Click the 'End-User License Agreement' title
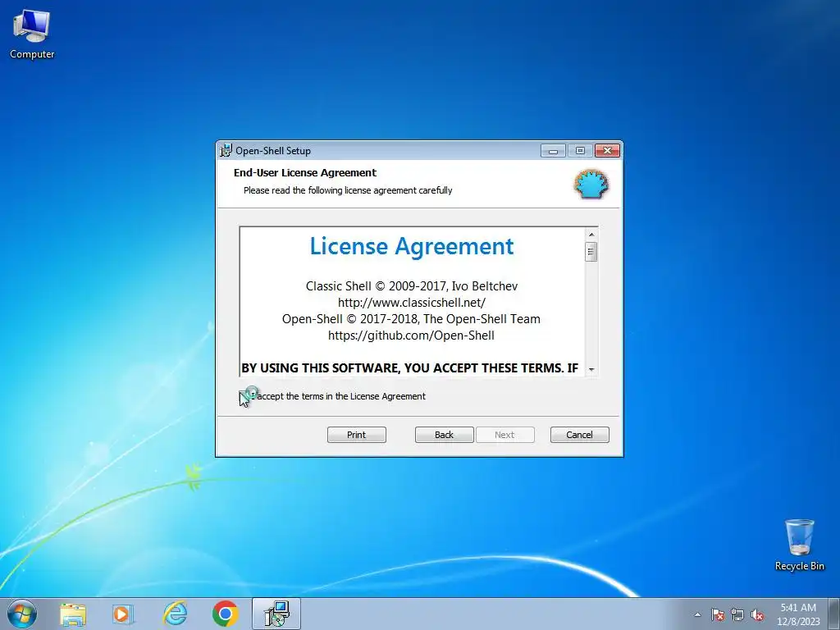Viewport: 840px width, 630px height. point(305,172)
